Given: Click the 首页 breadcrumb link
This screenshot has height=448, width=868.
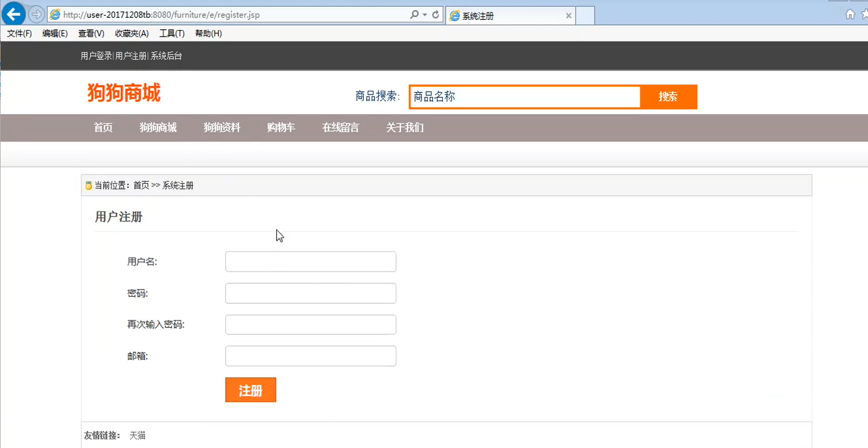Looking at the screenshot, I should point(141,185).
